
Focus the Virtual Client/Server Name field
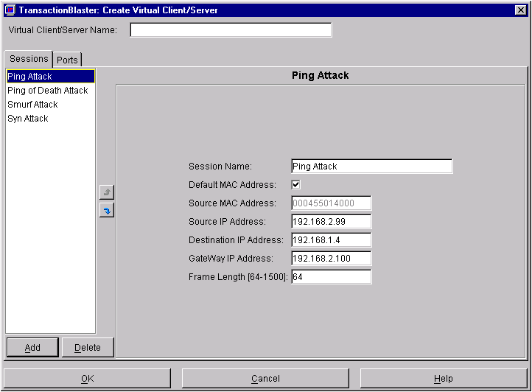click(231, 30)
